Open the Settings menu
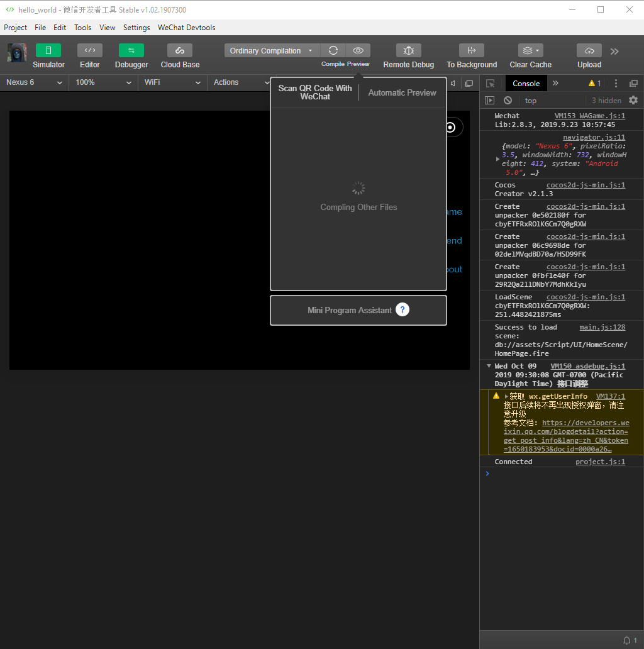The height and width of the screenshot is (649, 644). 136,27
